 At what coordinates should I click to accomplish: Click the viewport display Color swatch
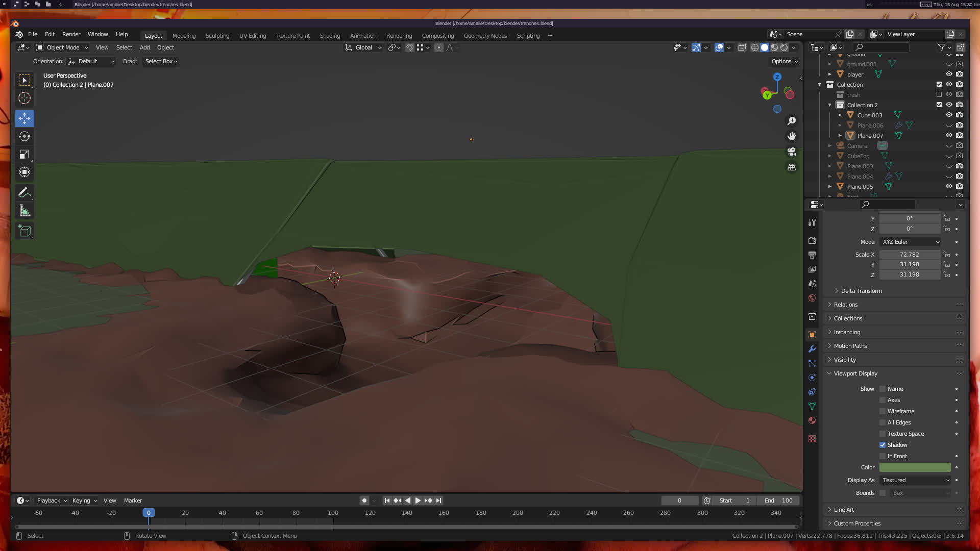(x=915, y=467)
